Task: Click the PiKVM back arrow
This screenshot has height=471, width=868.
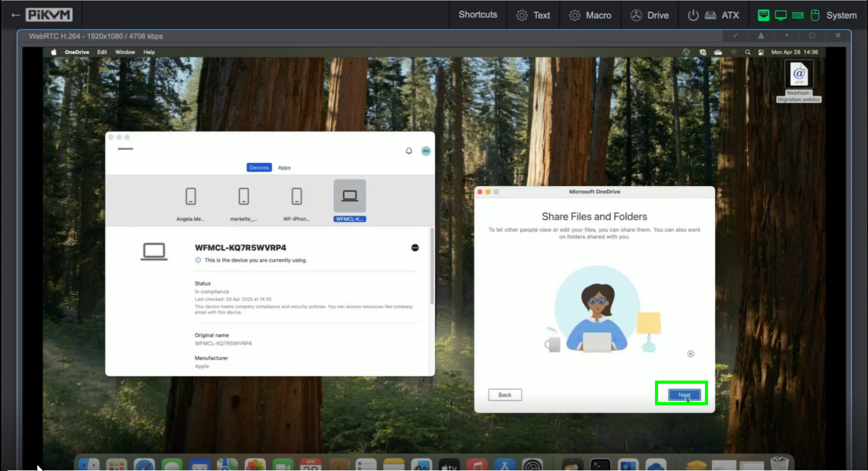Action: (15, 15)
